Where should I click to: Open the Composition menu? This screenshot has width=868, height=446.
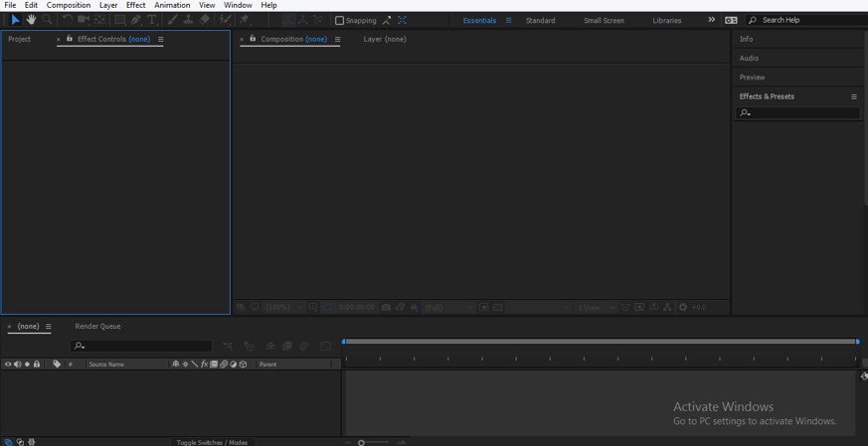(69, 5)
